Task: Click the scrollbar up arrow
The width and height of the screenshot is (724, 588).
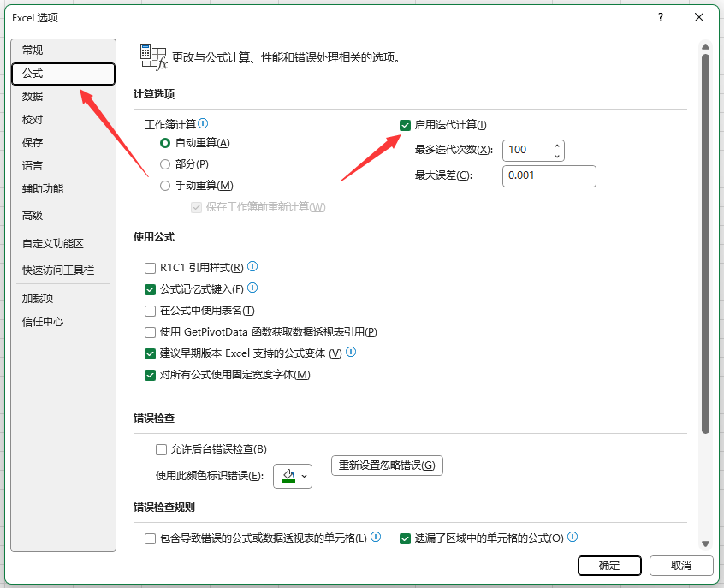Action: (705, 47)
